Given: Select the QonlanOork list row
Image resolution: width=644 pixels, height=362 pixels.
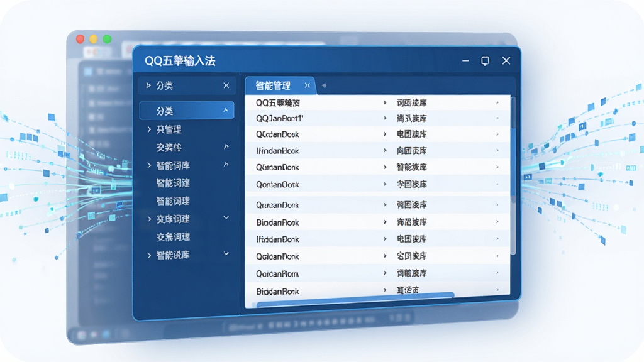Looking at the screenshot, I should tap(377, 184).
